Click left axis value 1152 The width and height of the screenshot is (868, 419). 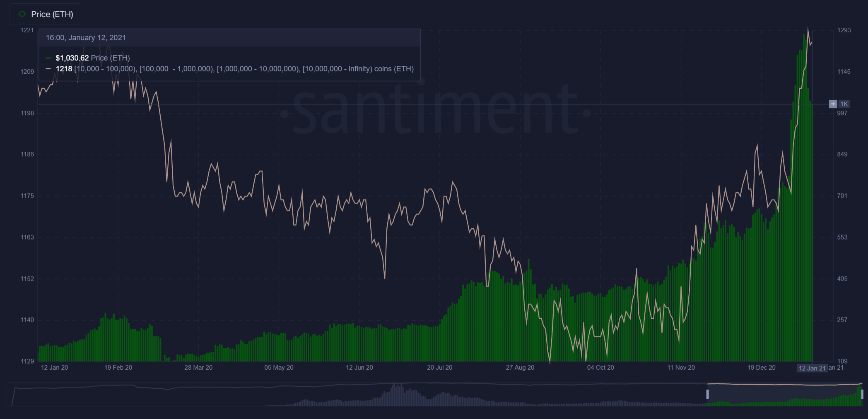pos(27,279)
